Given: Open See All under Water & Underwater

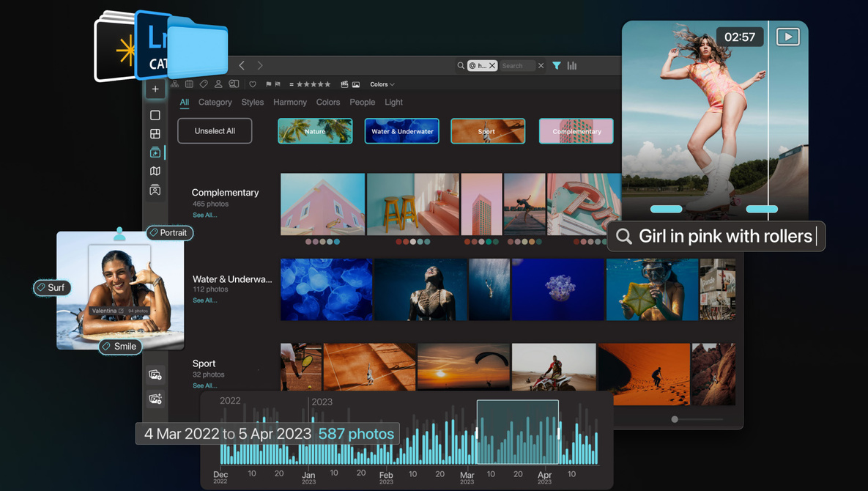Looking at the screenshot, I should [205, 300].
